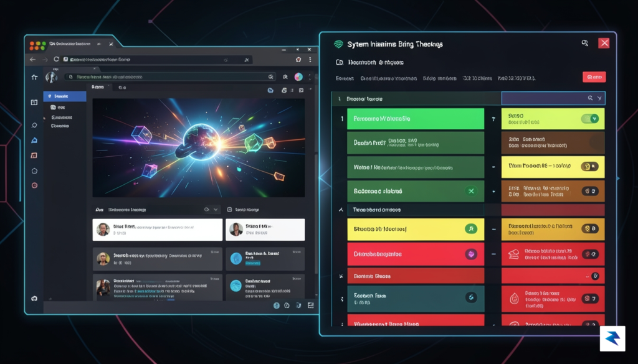Image resolution: width=638 pixels, height=364 pixels.
Task: Reload the page in the browser window
Action: click(56, 59)
